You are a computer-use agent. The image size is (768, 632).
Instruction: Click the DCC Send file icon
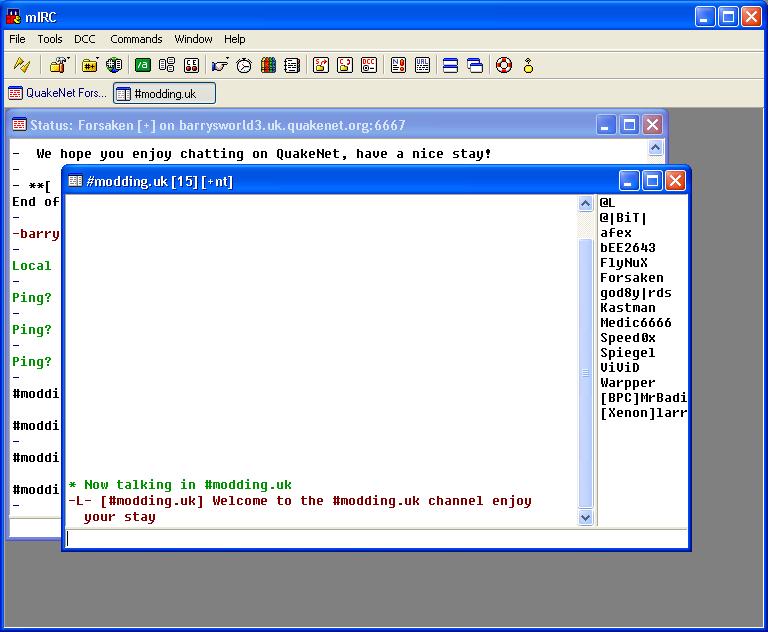[321, 65]
